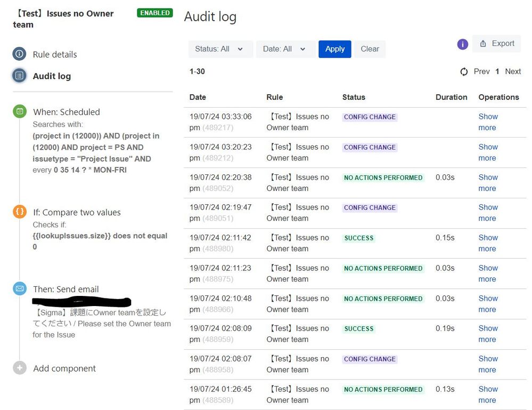The height and width of the screenshot is (410, 532).
Task: Click the 0.19s duration value
Action: pyautogui.click(x=445, y=328)
